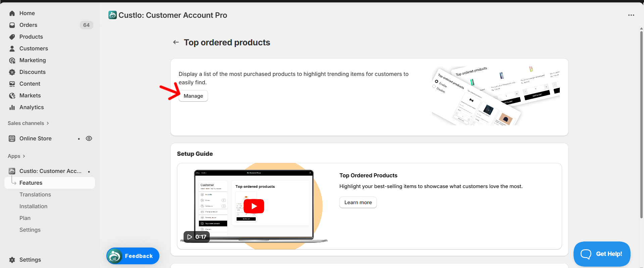Click the dot indicator beside Online Store
This screenshot has width=644, height=268.
pos(79,139)
